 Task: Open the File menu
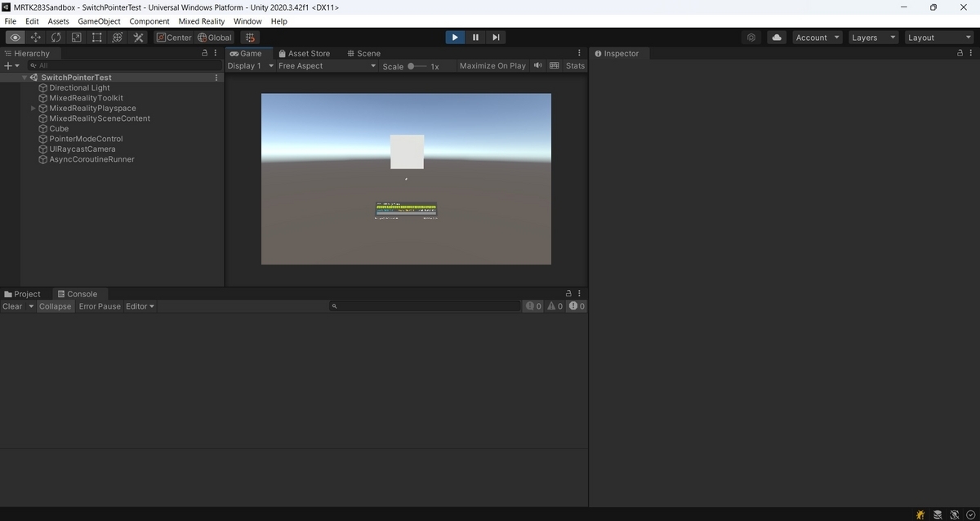(x=11, y=21)
